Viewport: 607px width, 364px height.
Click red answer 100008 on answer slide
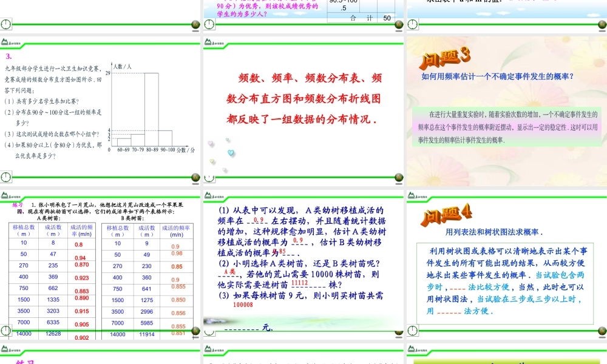pos(243,305)
